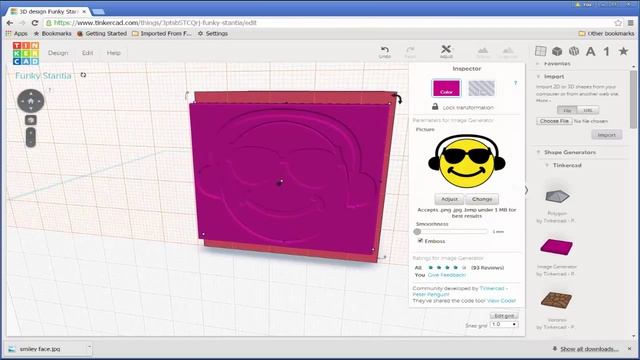640x360 pixels.
Task: Click the view navigation orbit control
Action: [31, 100]
